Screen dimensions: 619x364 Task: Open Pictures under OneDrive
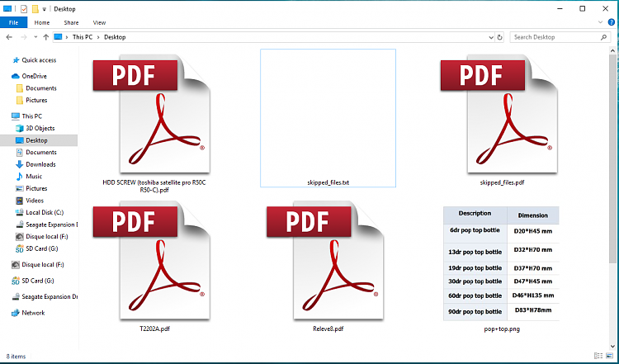coord(36,100)
